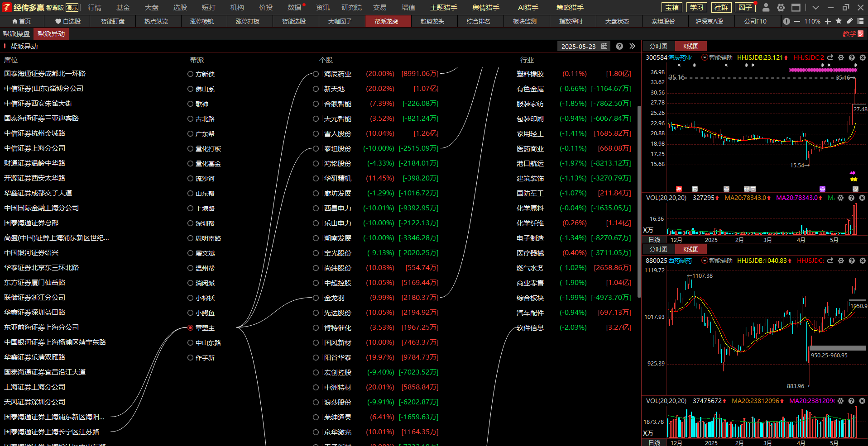
Task: Click the exclamation info icon beside zoom
Action: click(786, 21)
